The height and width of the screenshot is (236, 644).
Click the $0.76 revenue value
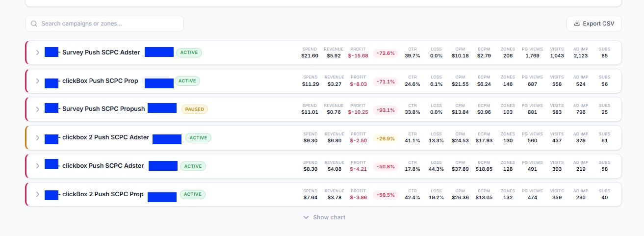[334, 112]
